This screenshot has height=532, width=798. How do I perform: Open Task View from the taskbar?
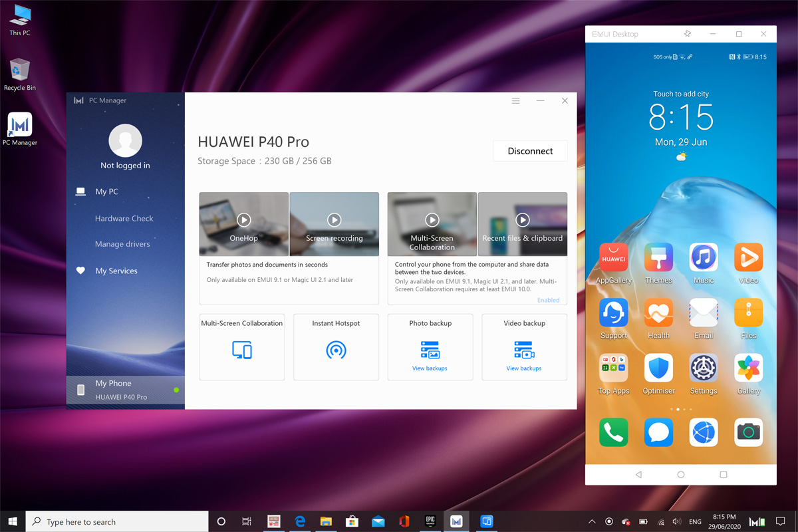pyautogui.click(x=247, y=521)
